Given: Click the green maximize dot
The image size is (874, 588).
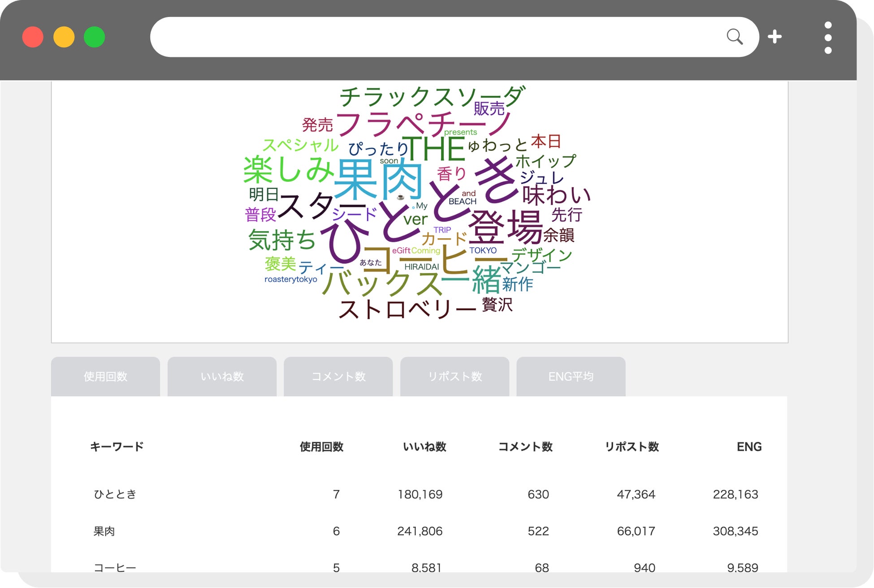Looking at the screenshot, I should [95, 37].
